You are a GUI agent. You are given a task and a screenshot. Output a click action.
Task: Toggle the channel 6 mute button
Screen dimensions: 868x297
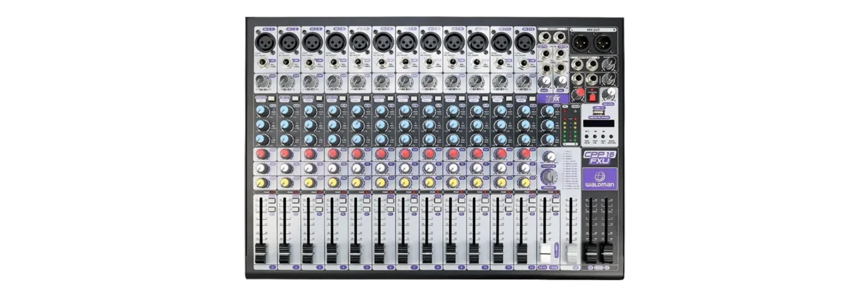(x=390, y=201)
